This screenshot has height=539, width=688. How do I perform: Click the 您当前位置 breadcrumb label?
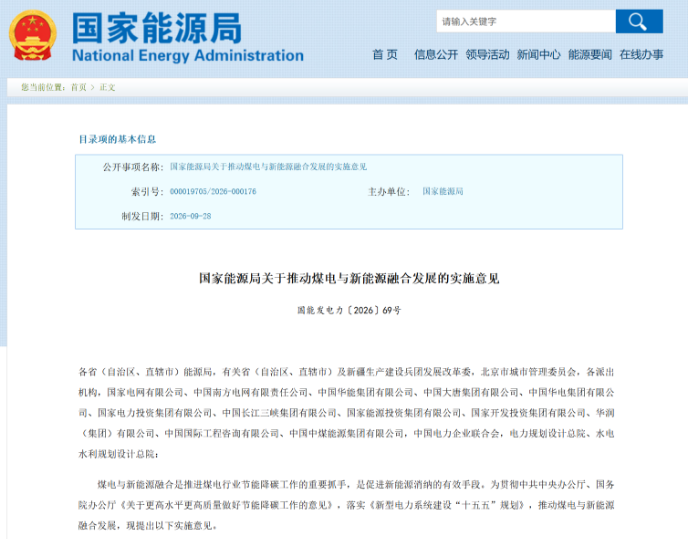43,87
